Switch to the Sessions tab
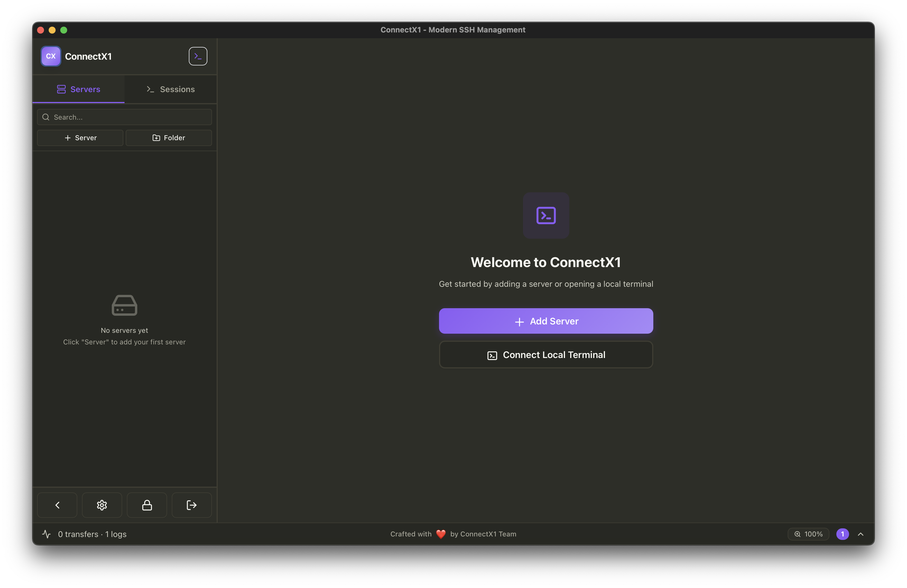The image size is (907, 588). pos(170,89)
